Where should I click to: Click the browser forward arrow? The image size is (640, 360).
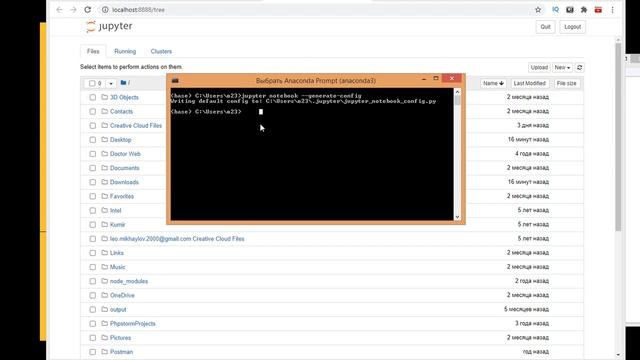pos(73,10)
